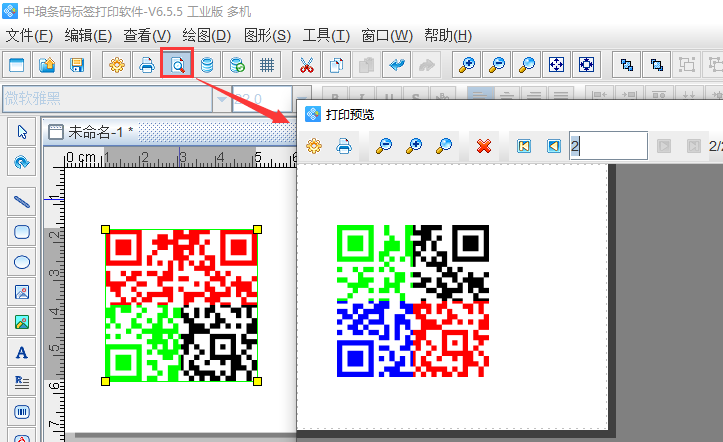Open the 文件(F) menu

click(29, 35)
